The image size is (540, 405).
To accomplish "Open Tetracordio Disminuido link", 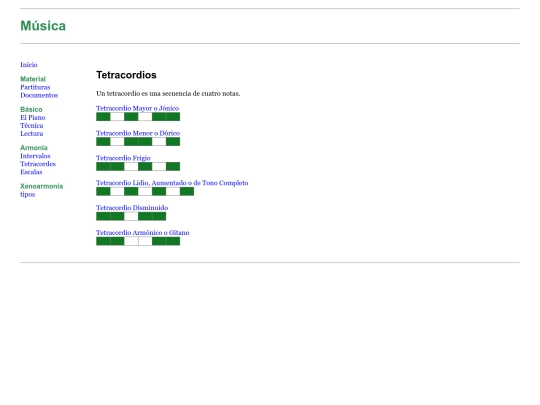I will 132,208.
